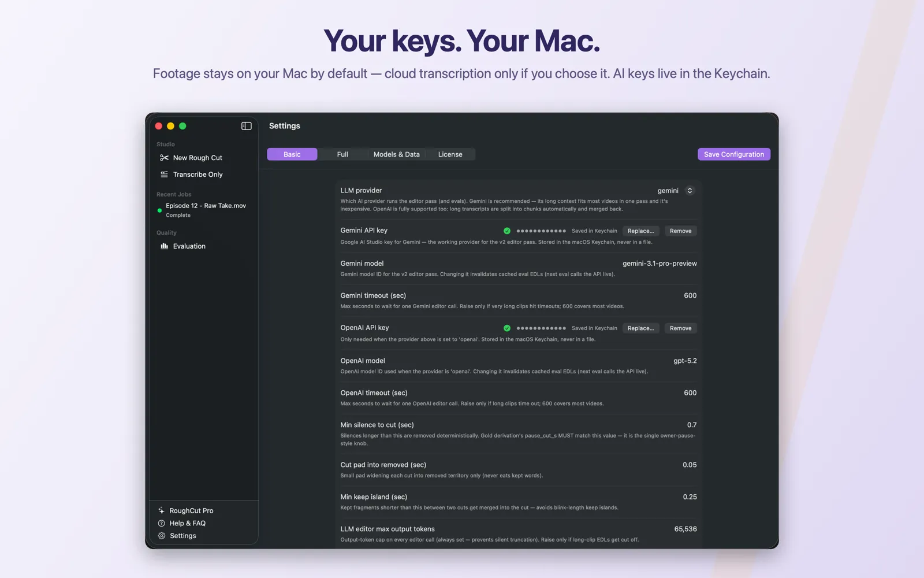The image size is (924, 578).
Task: Switch to the Full tab
Action: click(342, 154)
